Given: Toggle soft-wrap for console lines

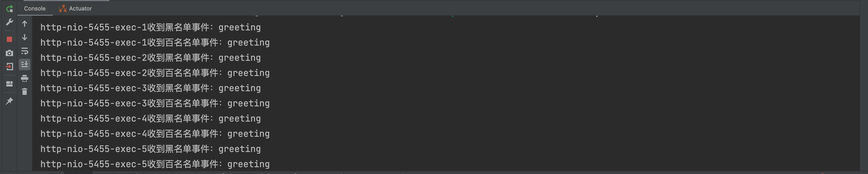Looking at the screenshot, I should pos(25,51).
